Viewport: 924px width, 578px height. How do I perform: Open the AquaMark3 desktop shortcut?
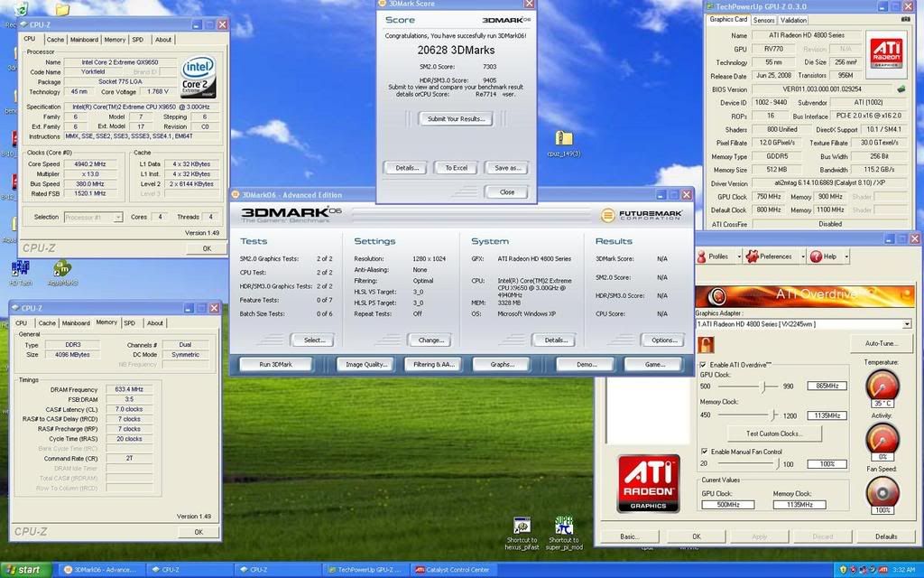[x=62, y=273]
